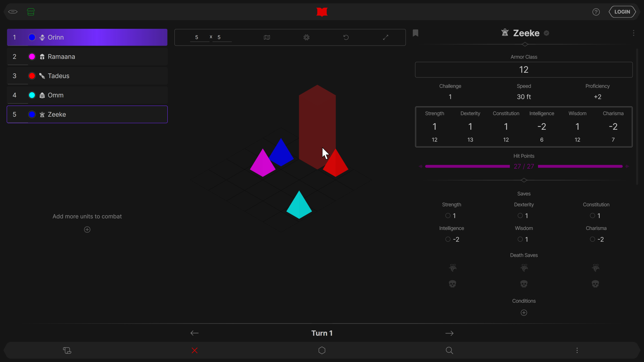Mark second death save failure skull

[x=524, y=284]
